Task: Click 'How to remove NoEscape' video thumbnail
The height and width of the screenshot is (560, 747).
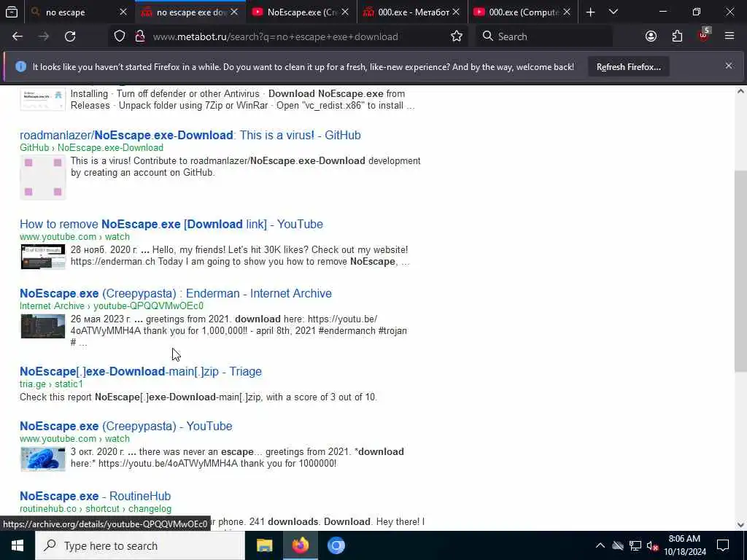Action: (43, 257)
